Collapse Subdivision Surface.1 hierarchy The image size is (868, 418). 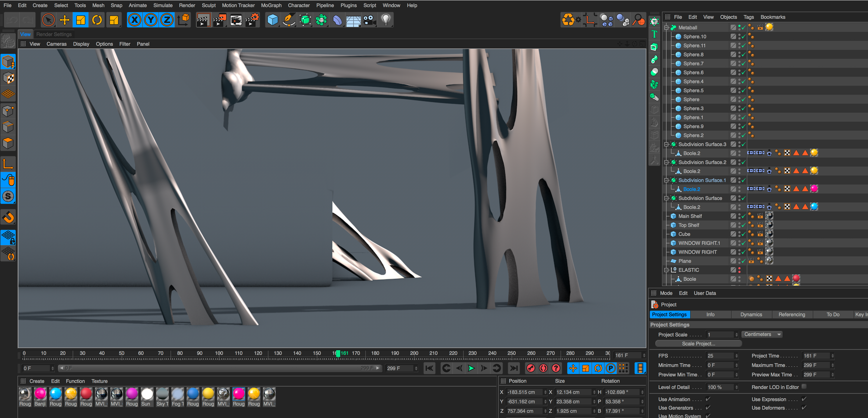pos(666,180)
